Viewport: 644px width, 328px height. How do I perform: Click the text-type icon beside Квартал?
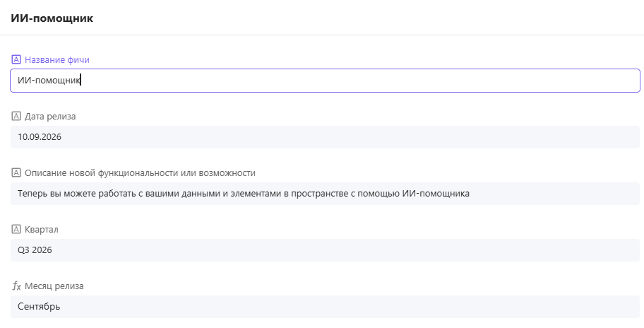16,229
